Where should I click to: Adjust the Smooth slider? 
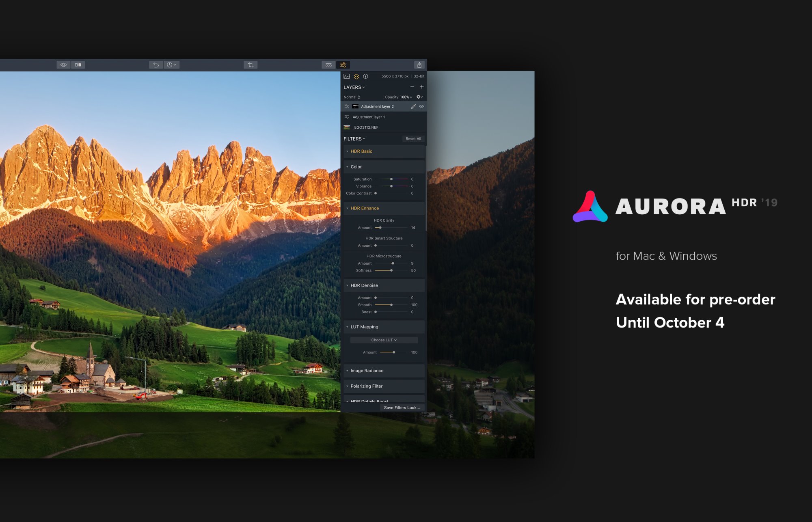coord(391,305)
